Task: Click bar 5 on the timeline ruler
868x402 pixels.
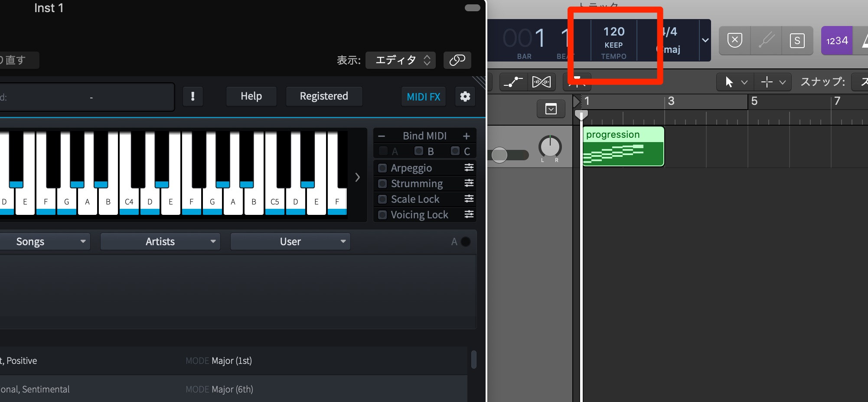Action: coord(754,101)
